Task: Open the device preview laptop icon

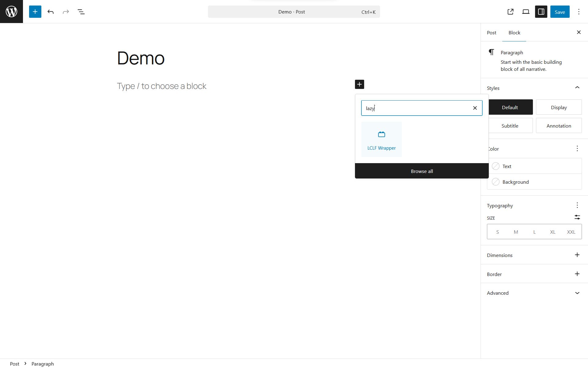Action: (x=526, y=12)
